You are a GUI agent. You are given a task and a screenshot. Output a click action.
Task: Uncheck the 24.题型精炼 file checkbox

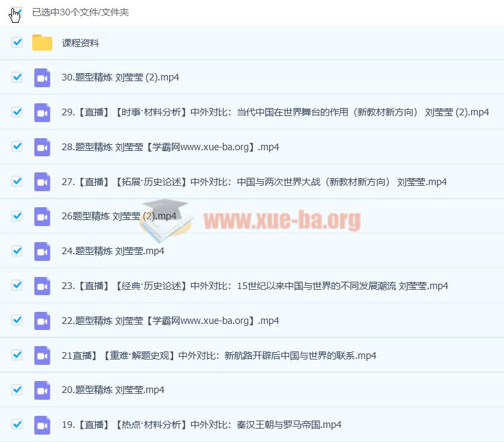coord(17,251)
